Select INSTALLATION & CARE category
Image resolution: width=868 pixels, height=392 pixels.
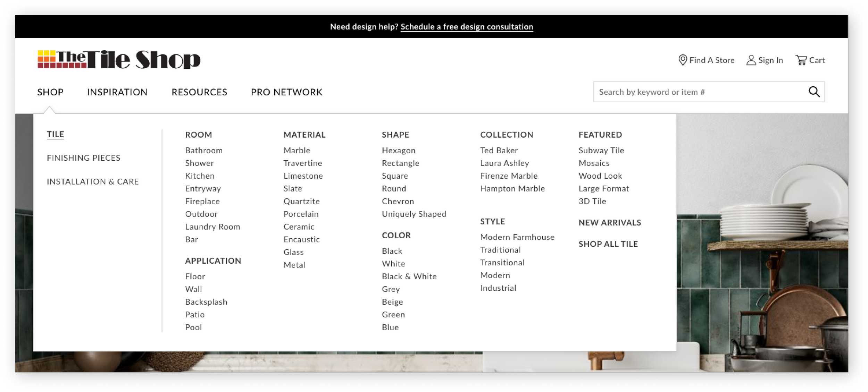[x=93, y=181]
